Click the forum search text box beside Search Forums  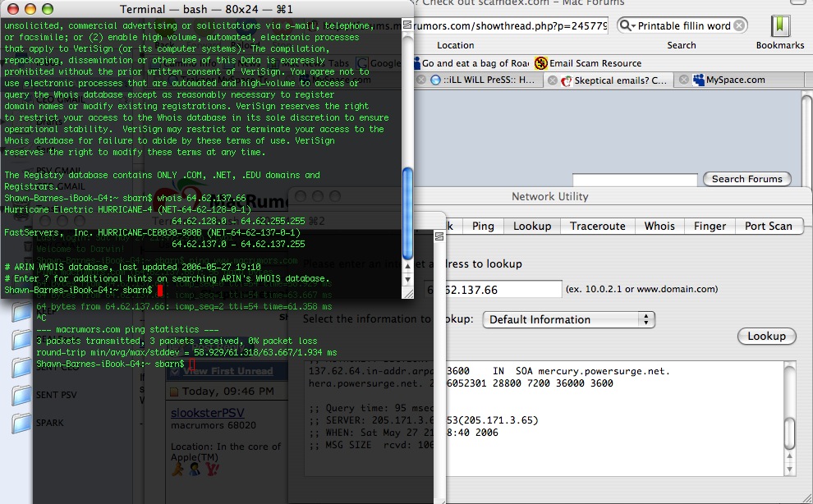[635, 180]
